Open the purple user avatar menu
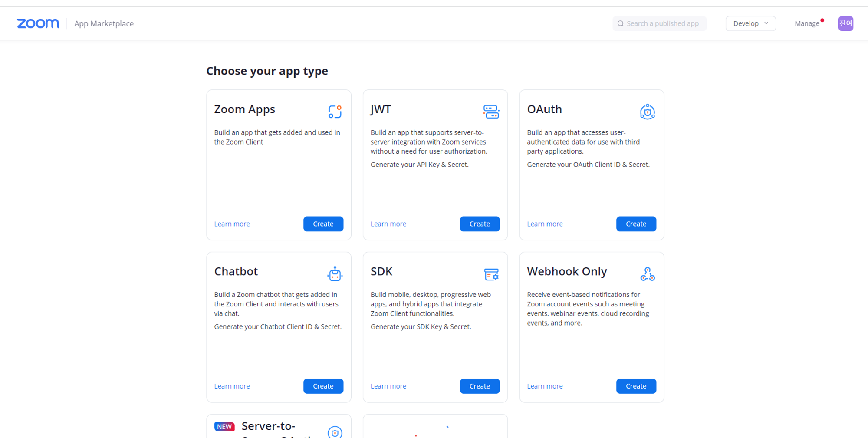The width and height of the screenshot is (868, 438). point(845,23)
